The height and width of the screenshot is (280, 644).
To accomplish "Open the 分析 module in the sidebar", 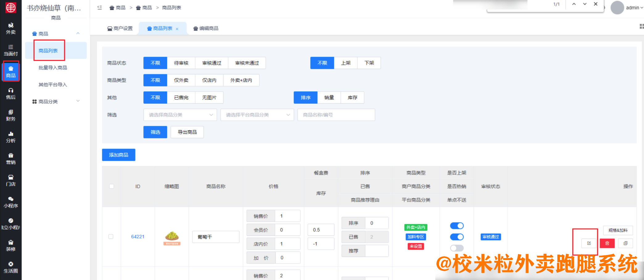I will point(11,137).
